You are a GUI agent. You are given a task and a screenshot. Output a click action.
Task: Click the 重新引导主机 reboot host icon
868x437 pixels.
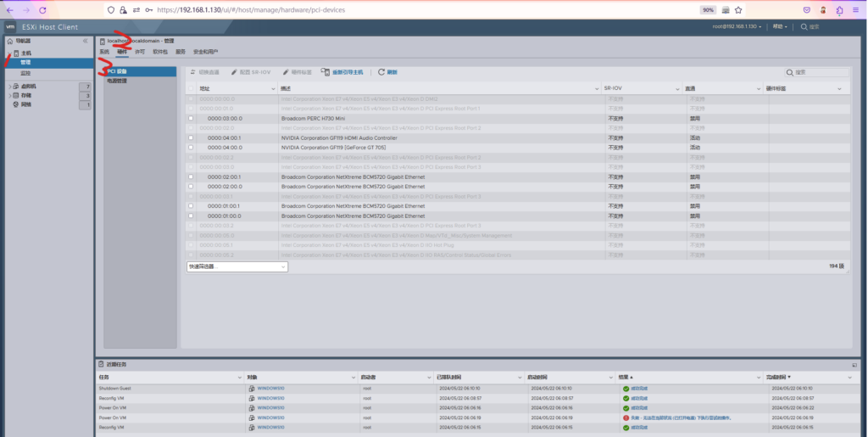tap(326, 72)
